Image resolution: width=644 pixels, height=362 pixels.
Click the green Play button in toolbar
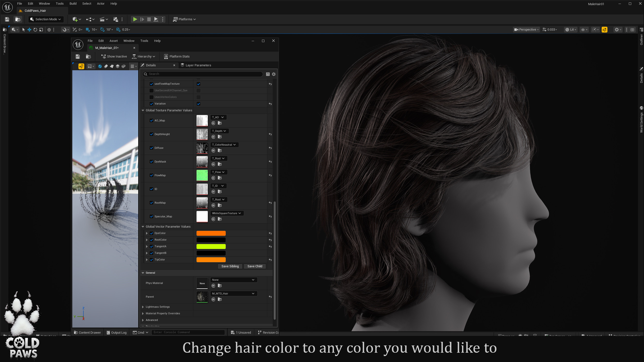coord(135,19)
